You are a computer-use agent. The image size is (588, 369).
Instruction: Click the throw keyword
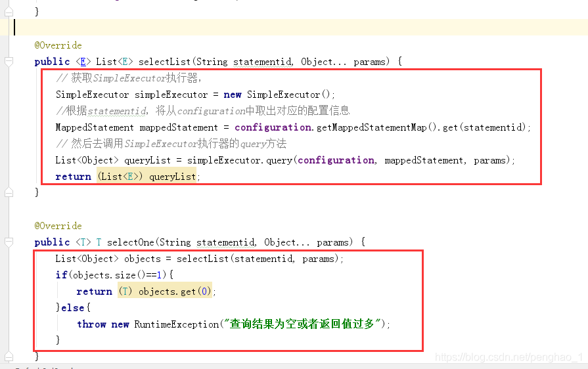(91, 324)
